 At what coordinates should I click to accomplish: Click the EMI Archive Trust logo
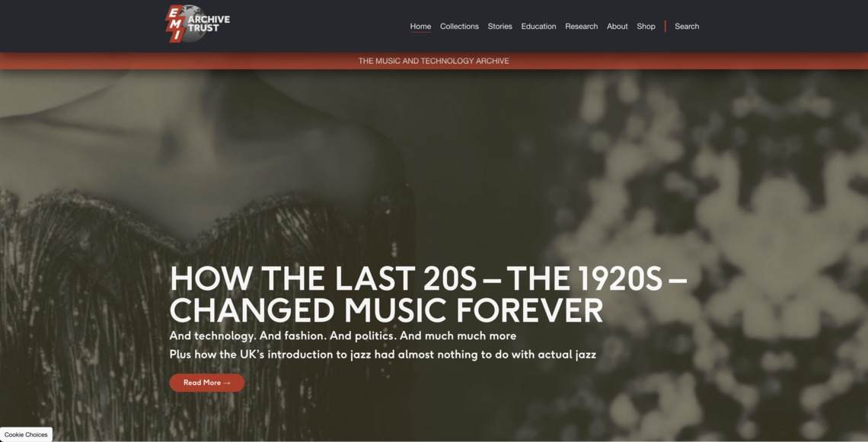198,24
